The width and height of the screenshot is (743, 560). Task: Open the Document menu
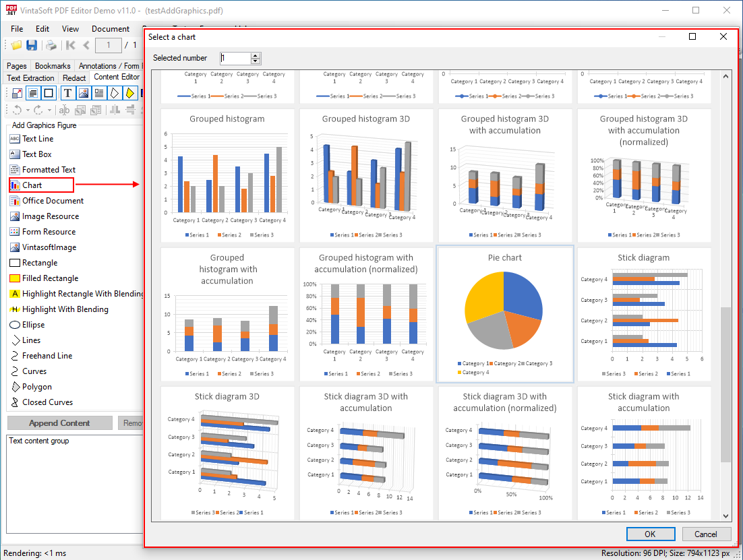tap(111, 29)
